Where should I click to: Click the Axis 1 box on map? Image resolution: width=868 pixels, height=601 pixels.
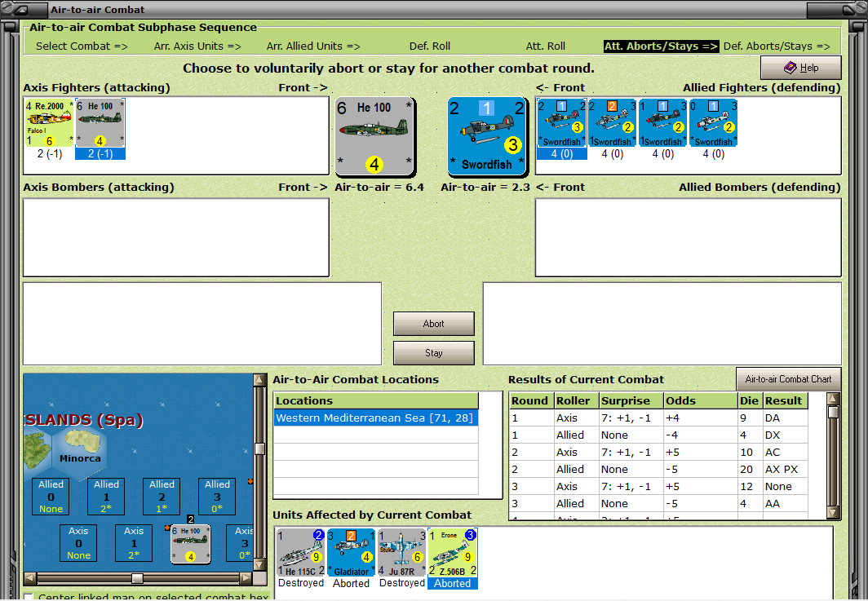click(134, 543)
